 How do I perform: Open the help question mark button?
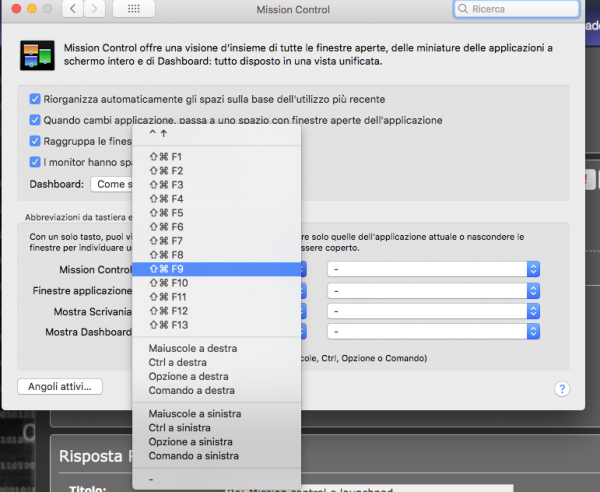tap(562, 389)
